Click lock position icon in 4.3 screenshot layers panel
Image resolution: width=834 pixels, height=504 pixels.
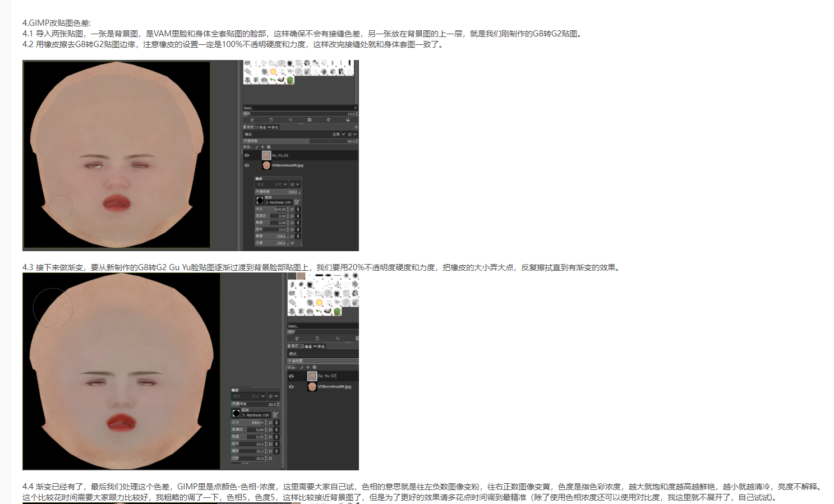[x=308, y=367]
